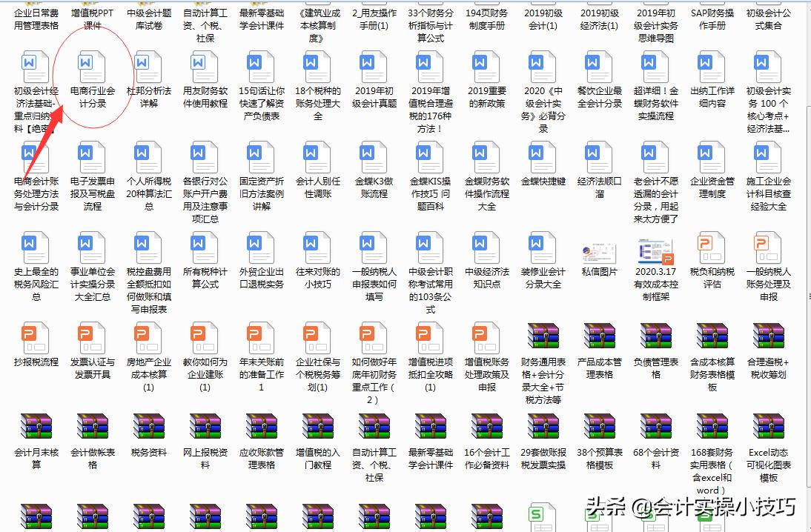This screenshot has height=532, width=811.
Task: Open the 负债管理表格 RAR archive
Action: pyautogui.click(x=655, y=337)
